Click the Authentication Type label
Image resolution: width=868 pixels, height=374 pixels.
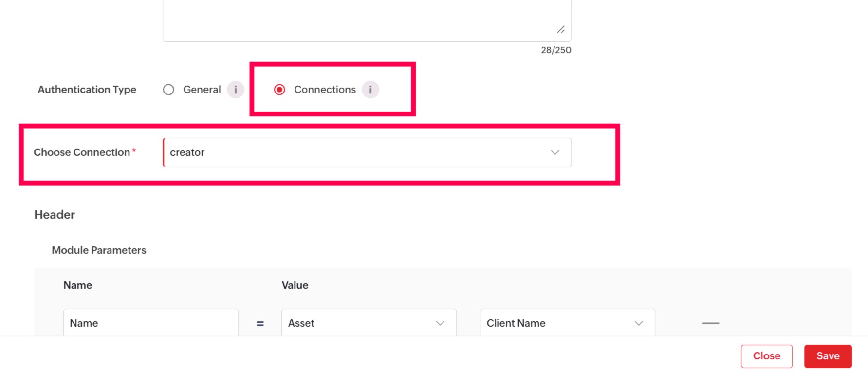click(87, 90)
